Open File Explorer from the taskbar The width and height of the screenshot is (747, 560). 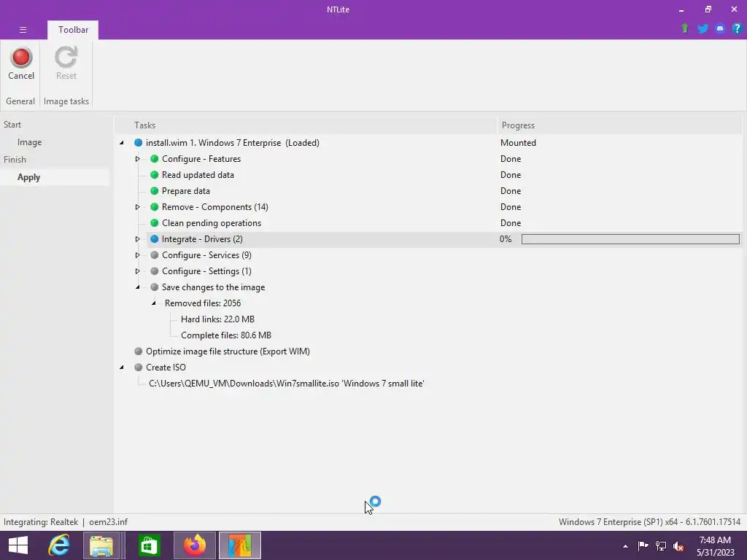click(101, 545)
